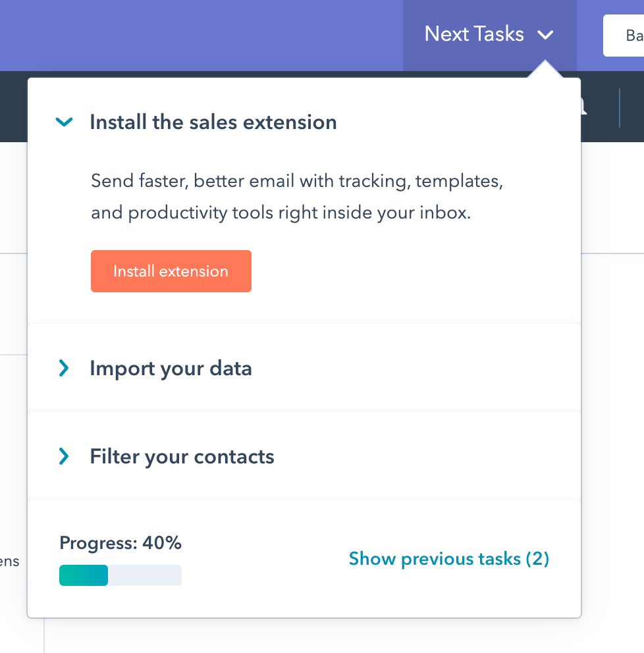Select Next Tasks in the purple header

tap(474, 34)
